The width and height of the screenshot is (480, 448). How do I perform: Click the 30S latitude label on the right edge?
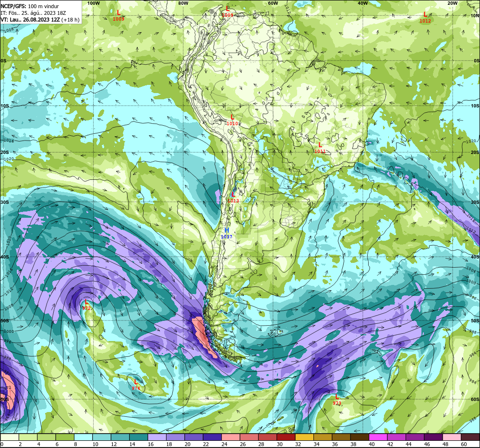475,202
